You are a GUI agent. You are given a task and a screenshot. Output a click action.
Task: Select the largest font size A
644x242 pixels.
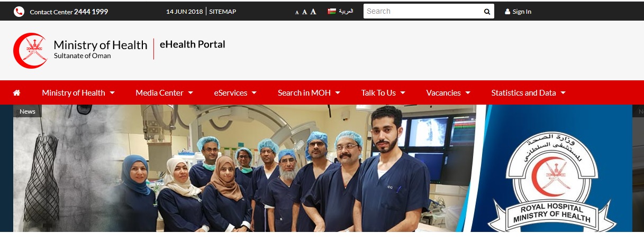point(313,12)
